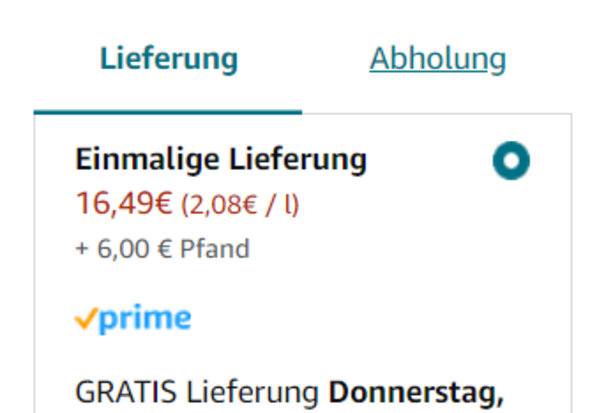The width and height of the screenshot is (590, 413).
Task: Click the word GRATIS in delivery message
Action: tap(126, 392)
